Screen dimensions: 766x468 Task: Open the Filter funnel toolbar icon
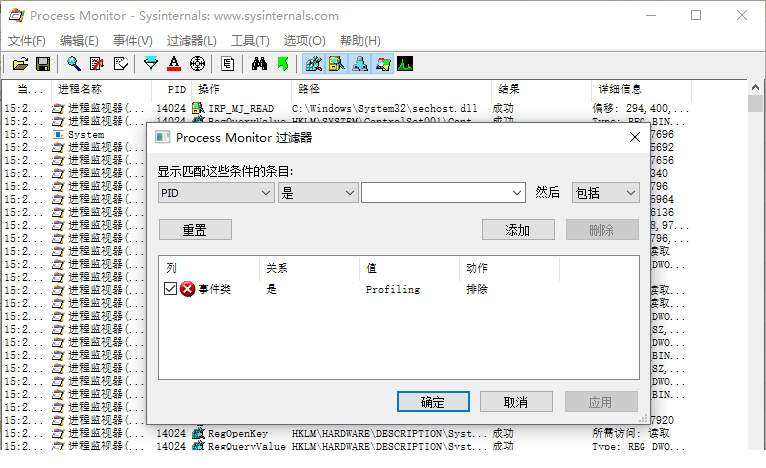[151, 64]
